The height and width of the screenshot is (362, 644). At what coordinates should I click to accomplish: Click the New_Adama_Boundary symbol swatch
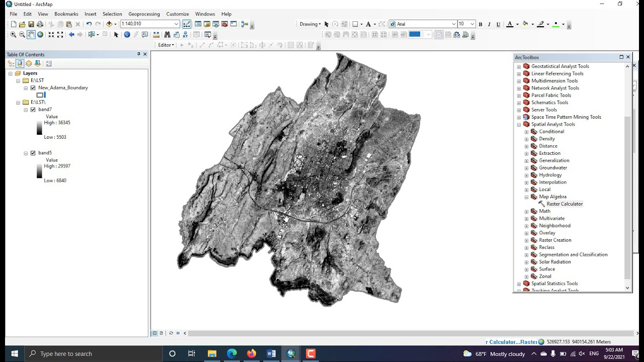click(40, 95)
